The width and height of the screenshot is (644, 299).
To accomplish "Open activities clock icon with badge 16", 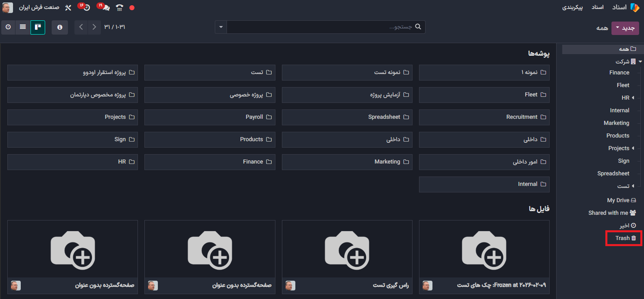I will (85, 7).
